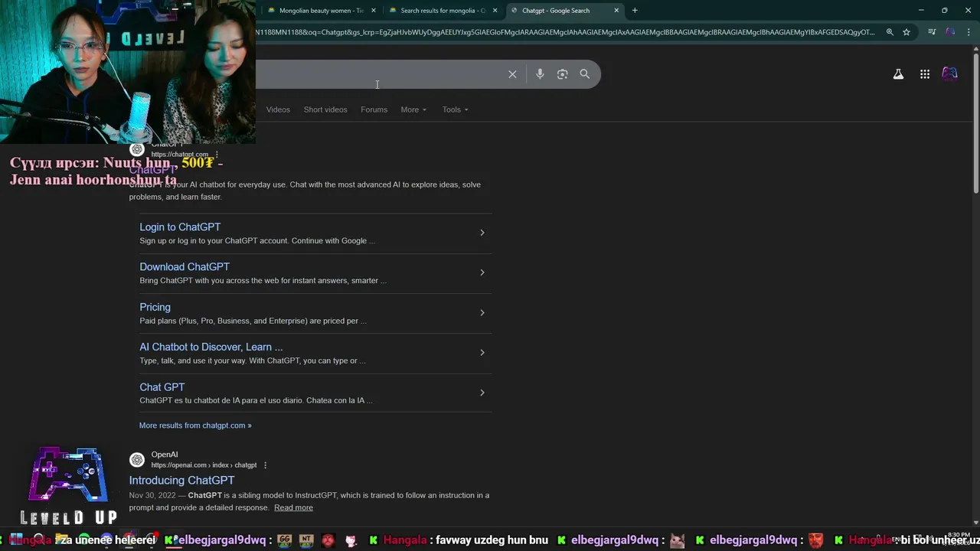Open a new browser tab

pyautogui.click(x=635, y=11)
